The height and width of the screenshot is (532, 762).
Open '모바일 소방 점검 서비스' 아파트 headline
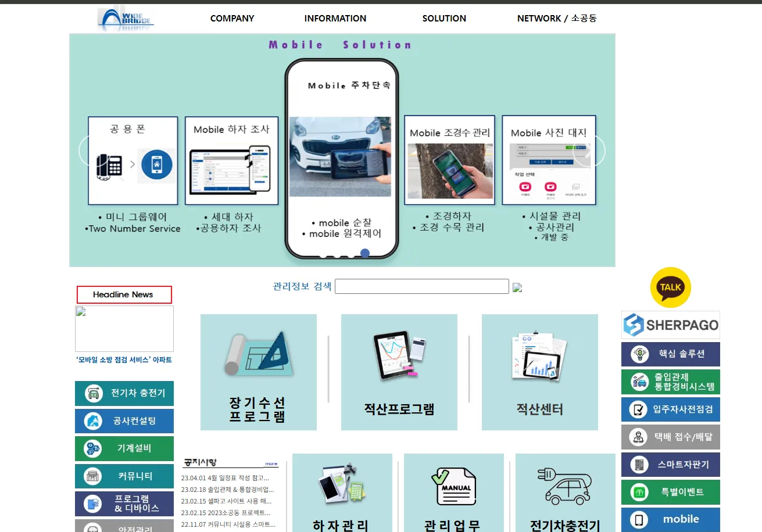pyautogui.click(x=124, y=360)
